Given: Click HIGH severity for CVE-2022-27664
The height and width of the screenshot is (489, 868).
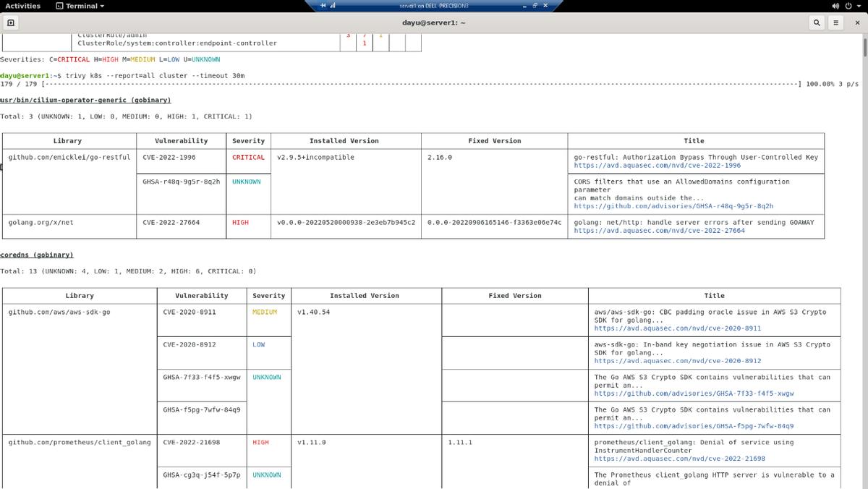Looking at the screenshot, I should pyautogui.click(x=240, y=222).
